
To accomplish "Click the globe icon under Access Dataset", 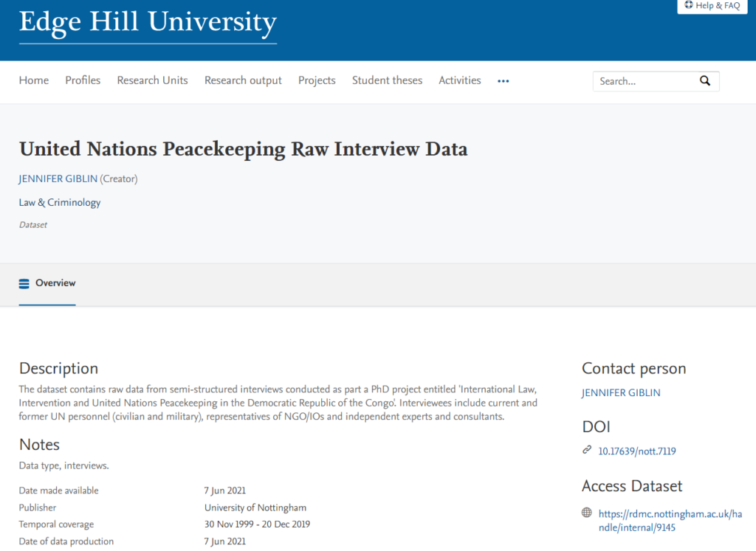I will point(585,512).
